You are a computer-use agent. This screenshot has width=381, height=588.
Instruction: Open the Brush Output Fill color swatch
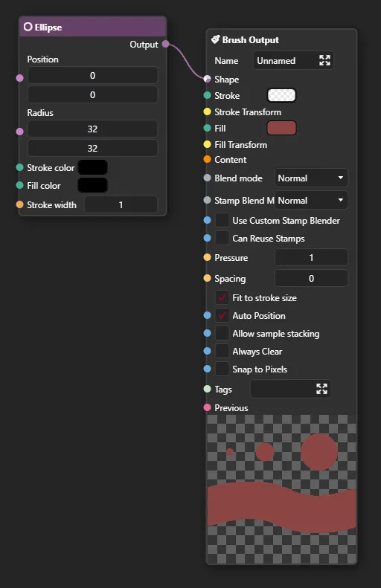[281, 128]
